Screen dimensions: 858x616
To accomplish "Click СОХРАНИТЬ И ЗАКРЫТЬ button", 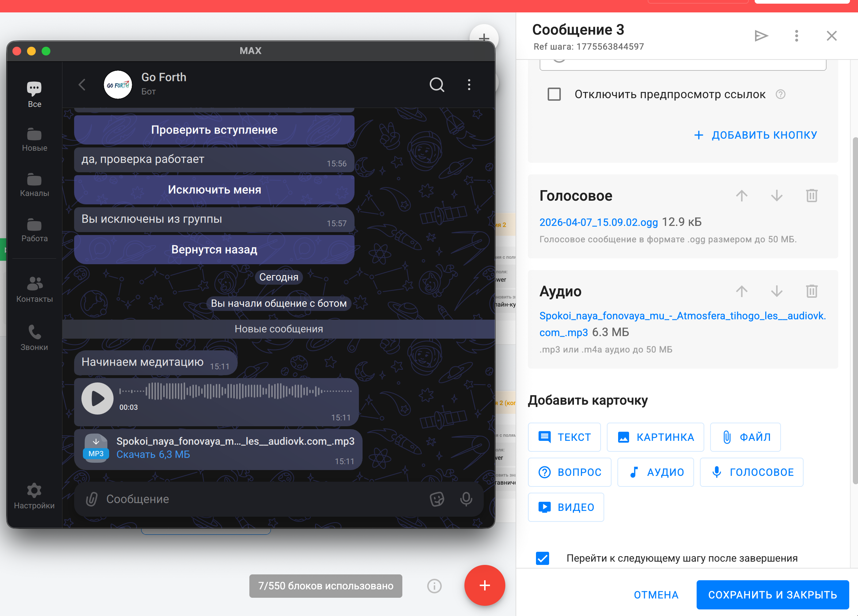I will [772, 594].
